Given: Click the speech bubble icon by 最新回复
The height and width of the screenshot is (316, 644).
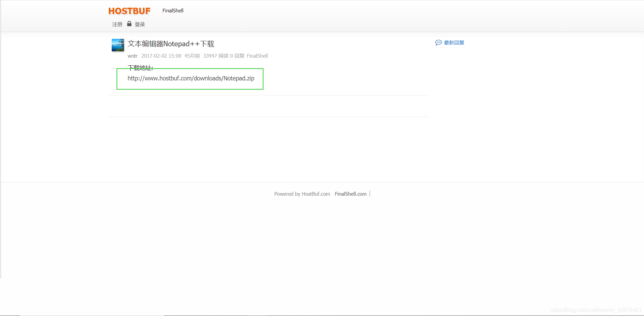Looking at the screenshot, I should 438,43.
